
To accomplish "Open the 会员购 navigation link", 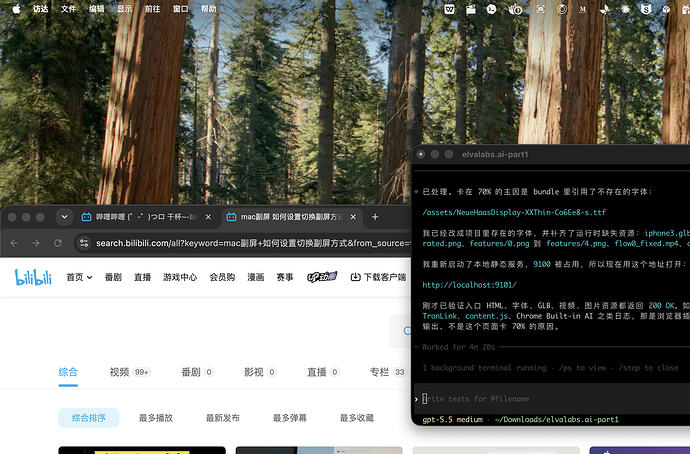I will [x=222, y=277].
